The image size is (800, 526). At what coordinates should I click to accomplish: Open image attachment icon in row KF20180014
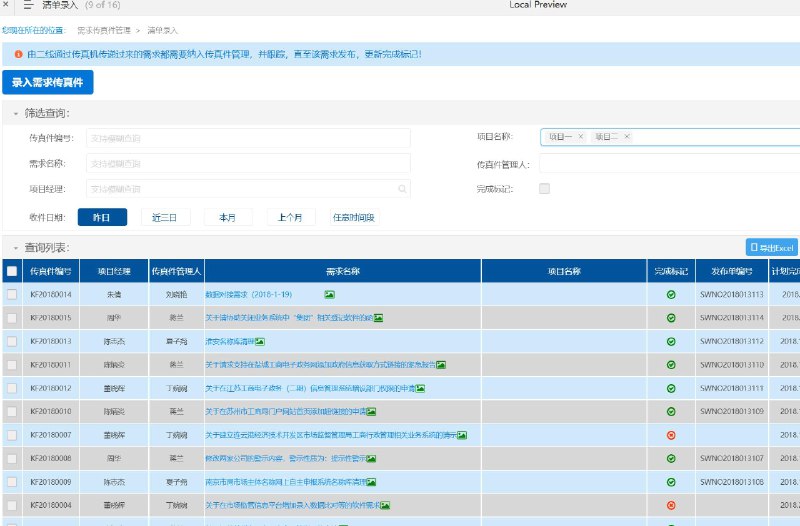330,294
